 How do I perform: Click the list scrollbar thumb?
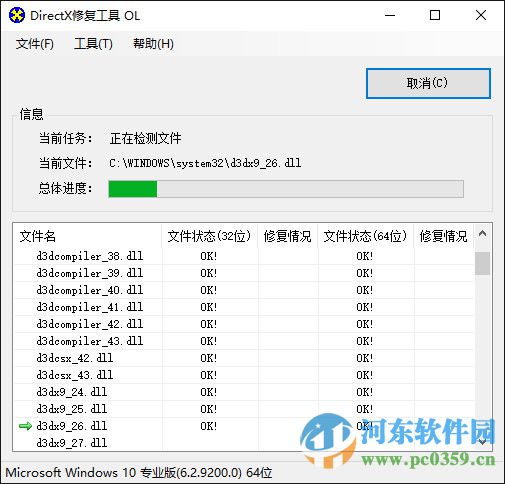click(482, 263)
